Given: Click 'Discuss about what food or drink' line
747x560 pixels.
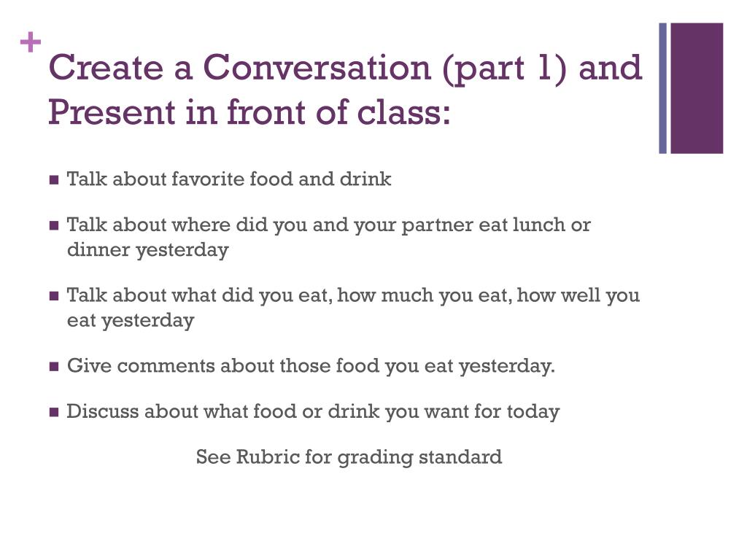Looking at the screenshot, I should point(313,411).
